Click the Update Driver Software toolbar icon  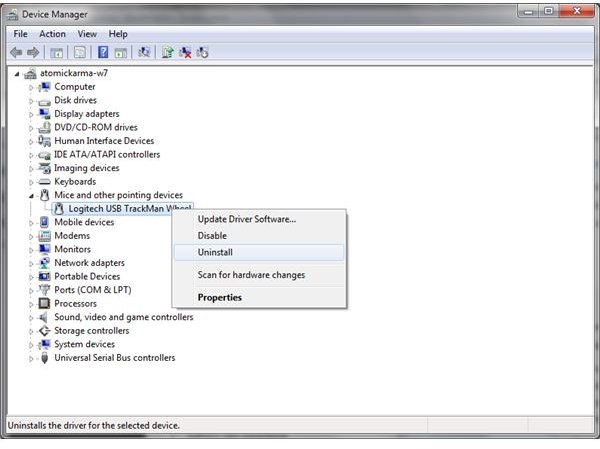(167, 52)
